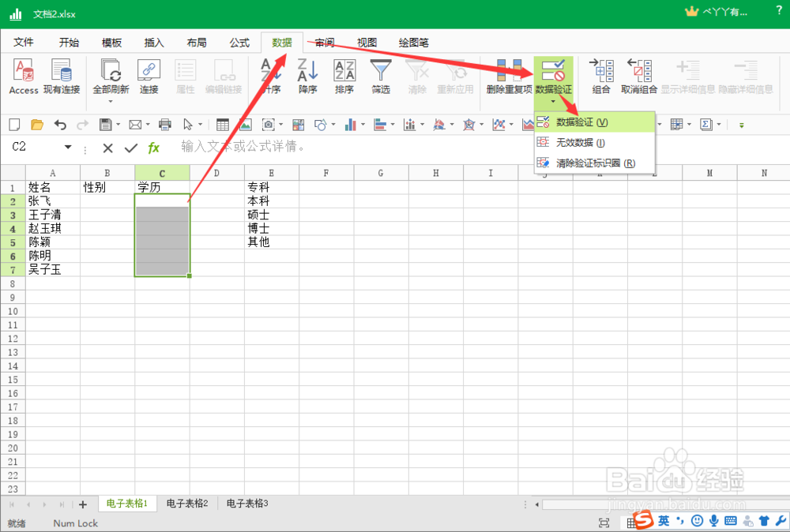Click cell containing 硕士
This screenshot has width=790, height=532.
pyautogui.click(x=272, y=215)
